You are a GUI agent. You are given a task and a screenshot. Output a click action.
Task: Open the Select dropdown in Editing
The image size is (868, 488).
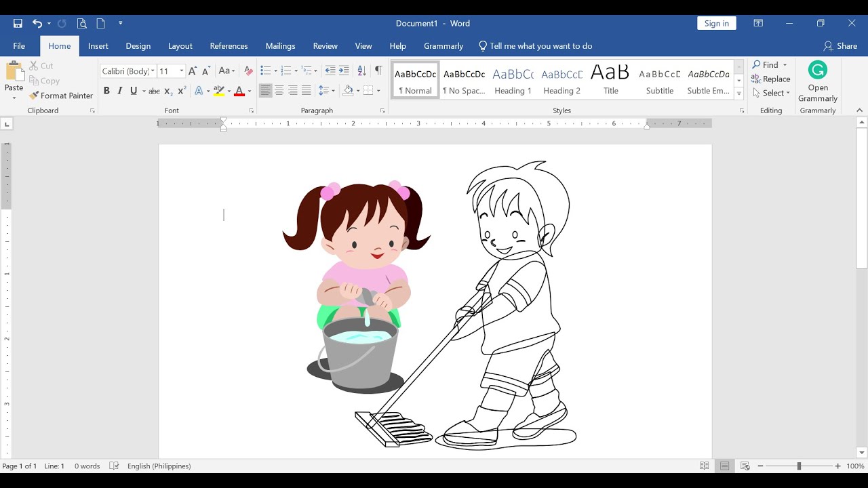coord(772,93)
